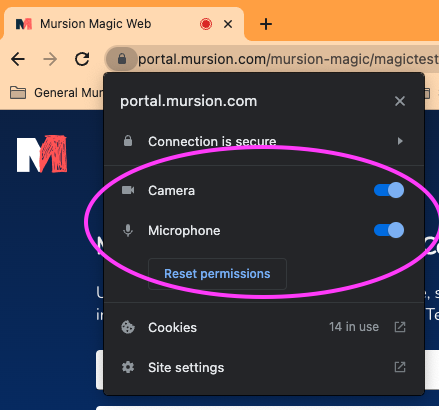Close the portal.mursion.com site info popup
Image resolution: width=439 pixels, height=410 pixels.
click(x=400, y=101)
